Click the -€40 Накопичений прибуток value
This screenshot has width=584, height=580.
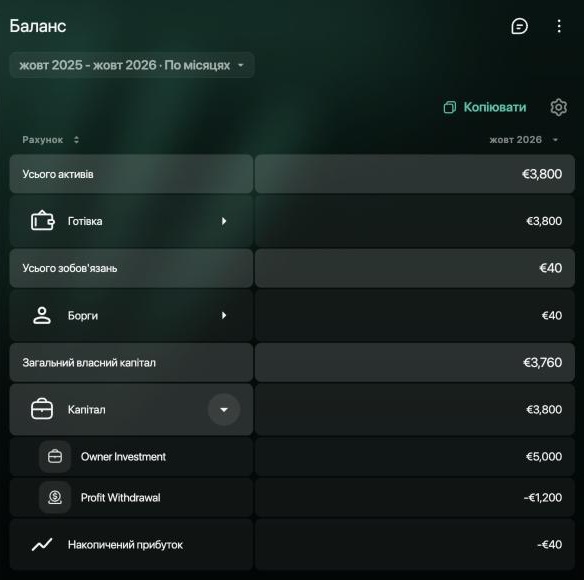click(x=549, y=544)
